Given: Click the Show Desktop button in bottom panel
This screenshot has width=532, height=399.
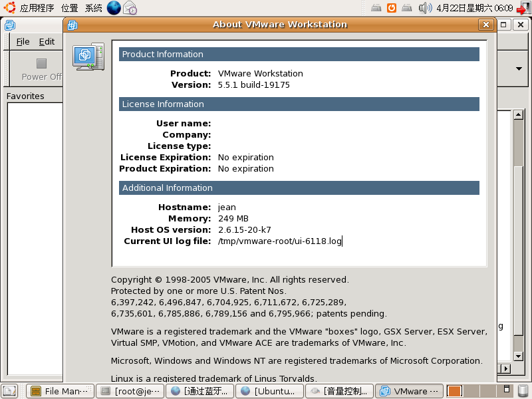Looking at the screenshot, I should pos(9,391).
